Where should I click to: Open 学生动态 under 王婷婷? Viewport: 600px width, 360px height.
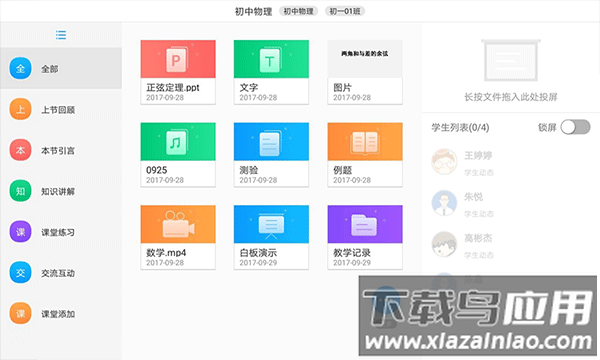(x=479, y=173)
